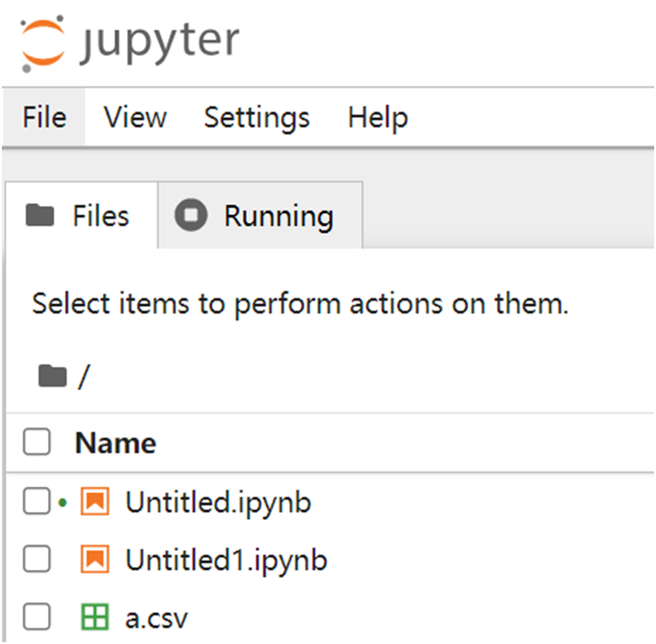
Task: Select the a.csv file name
Action: (156, 620)
